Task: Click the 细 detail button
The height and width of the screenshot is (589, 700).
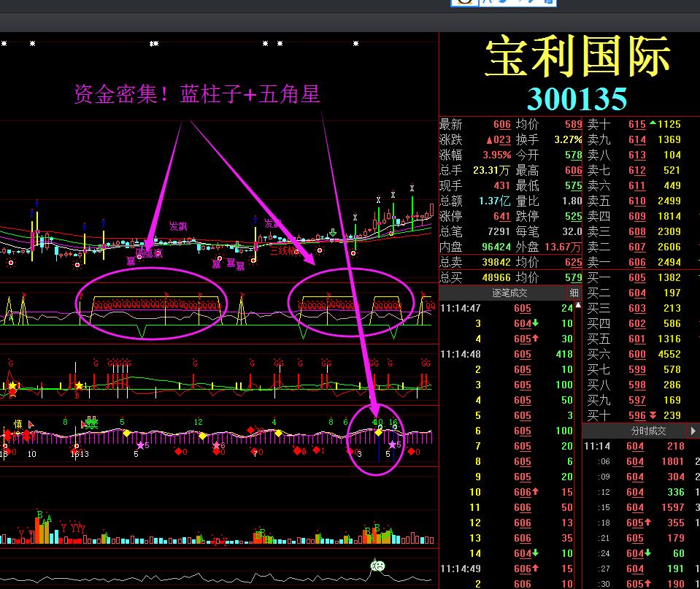Action: click(x=574, y=293)
